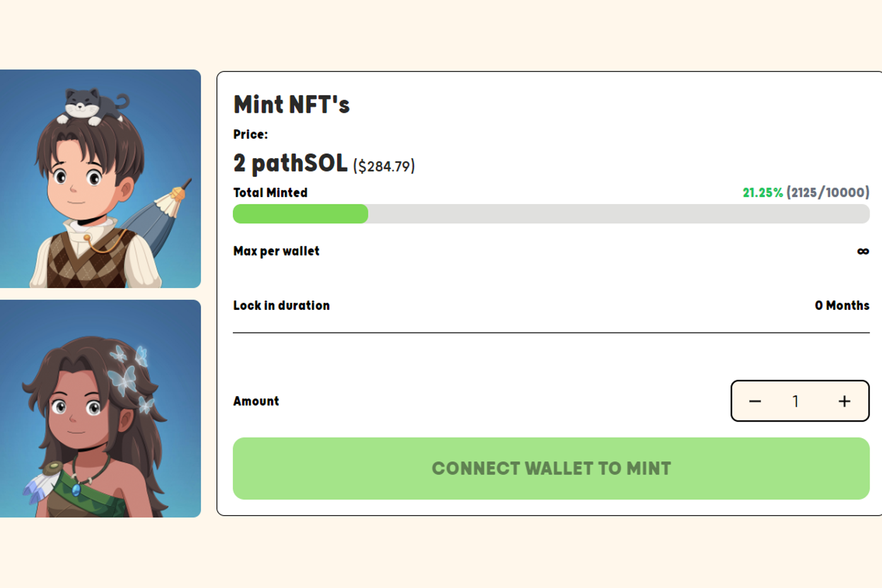
Task: Click the green 21.25% minted percentage
Action: point(763,193)
